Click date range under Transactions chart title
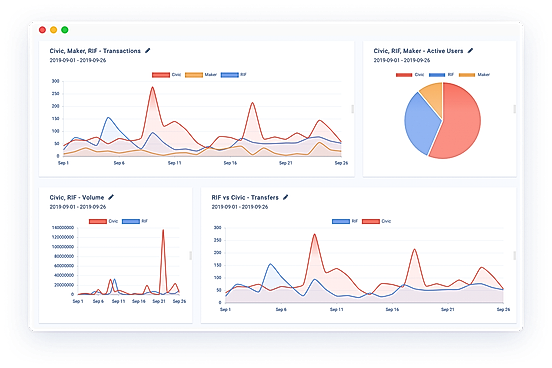 (x=78, y=60)
